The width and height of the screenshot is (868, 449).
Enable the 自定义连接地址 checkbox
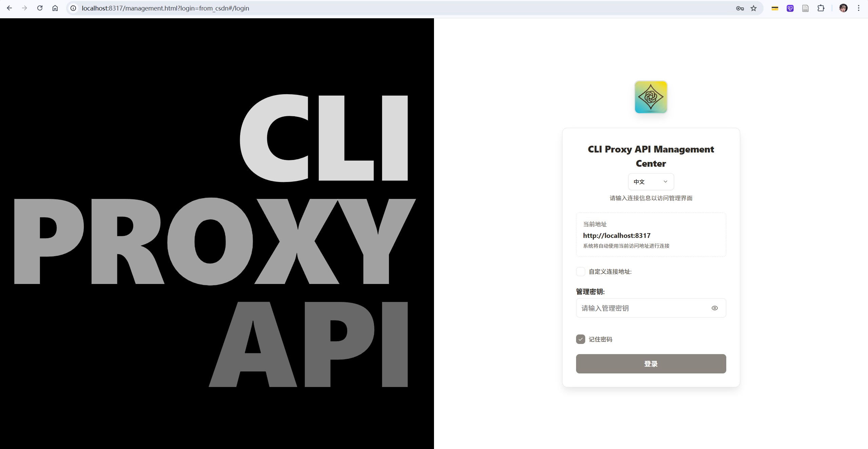pyautogui.click(x=580, y=271)
